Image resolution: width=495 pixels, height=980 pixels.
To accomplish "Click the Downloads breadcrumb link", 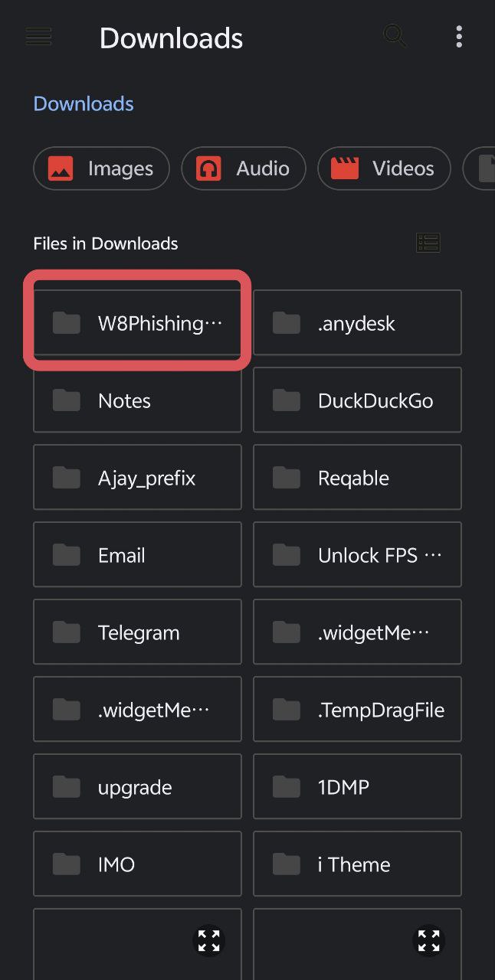I will pos(84,103).
